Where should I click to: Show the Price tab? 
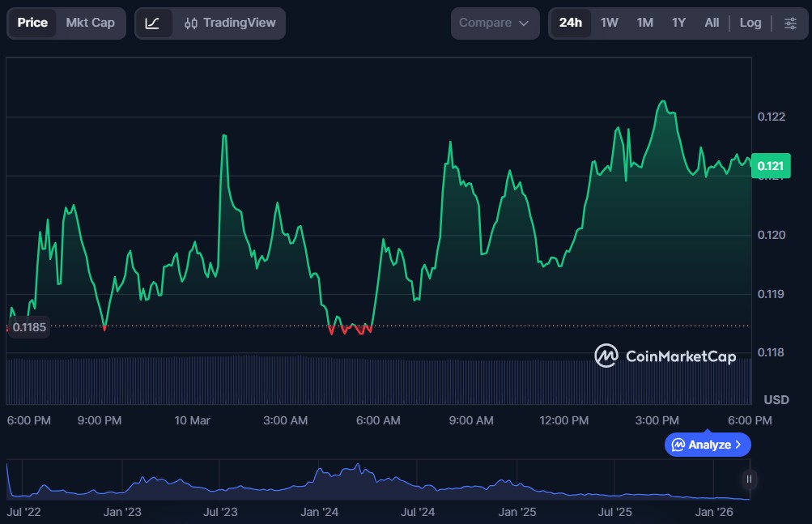point(32,23)
